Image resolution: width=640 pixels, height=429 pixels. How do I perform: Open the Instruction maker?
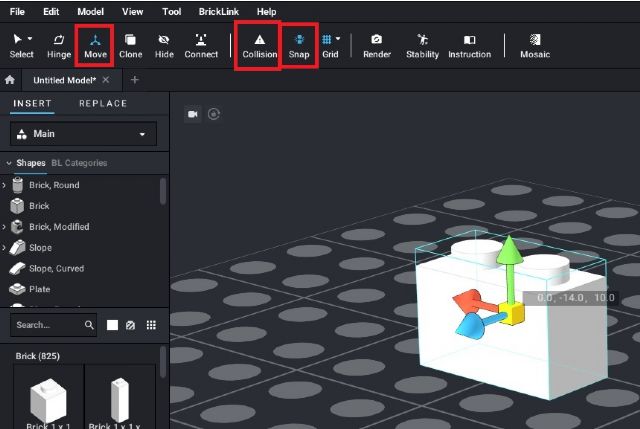tap(469, 45)
